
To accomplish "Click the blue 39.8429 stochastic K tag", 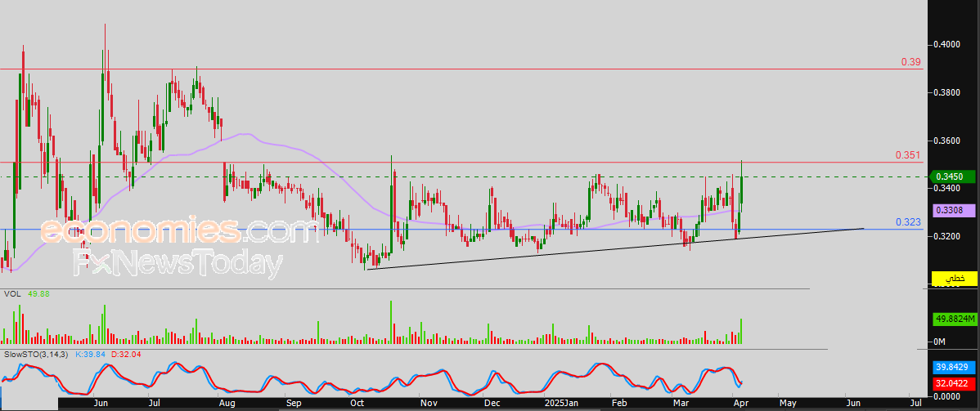I will click(x=954, y=365).
